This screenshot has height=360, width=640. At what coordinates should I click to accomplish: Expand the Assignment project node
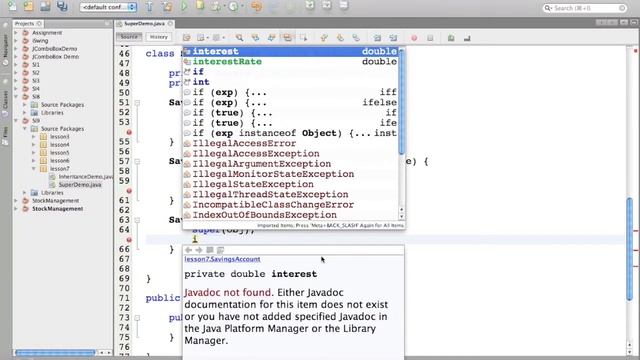[x=16, y=33]
